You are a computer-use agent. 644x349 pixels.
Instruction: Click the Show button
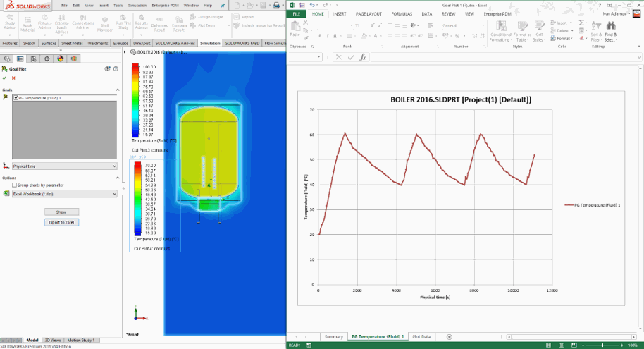(x=61, y=212)
